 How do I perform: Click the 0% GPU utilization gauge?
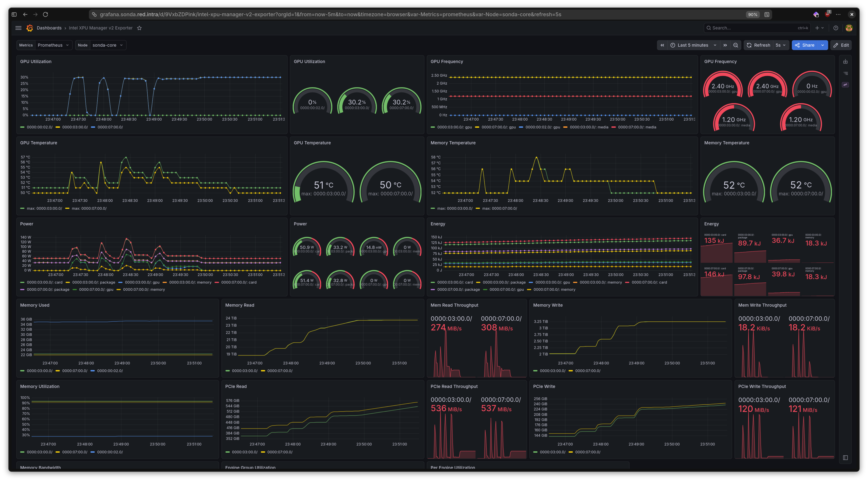point(312,101)
